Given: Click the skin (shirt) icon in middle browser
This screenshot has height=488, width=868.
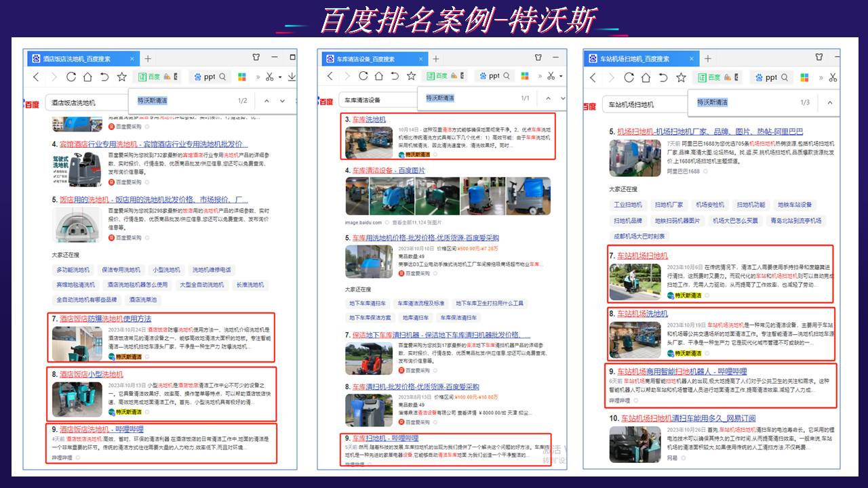Looking at the screenshot, I should (538, 58).
